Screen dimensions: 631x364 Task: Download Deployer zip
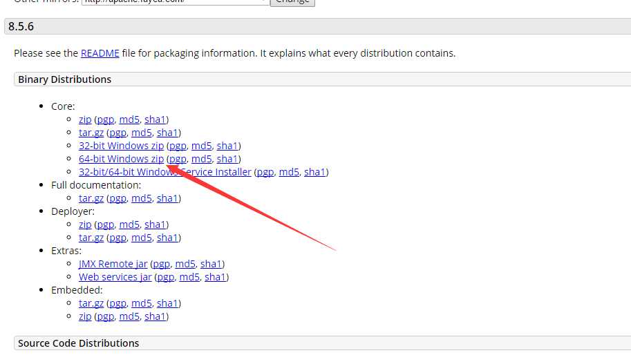click(85, 224)
